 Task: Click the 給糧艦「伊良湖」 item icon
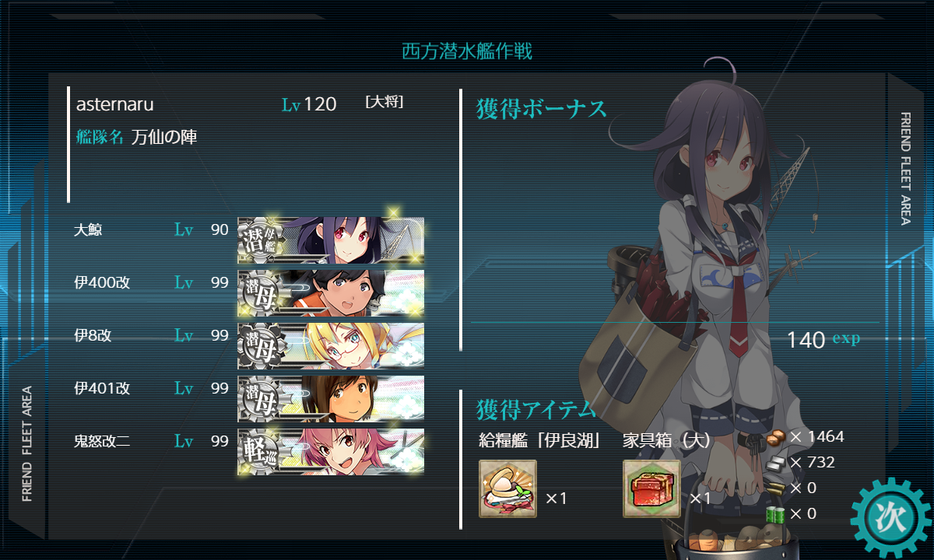pyautogui.click(x=508, y=488)
